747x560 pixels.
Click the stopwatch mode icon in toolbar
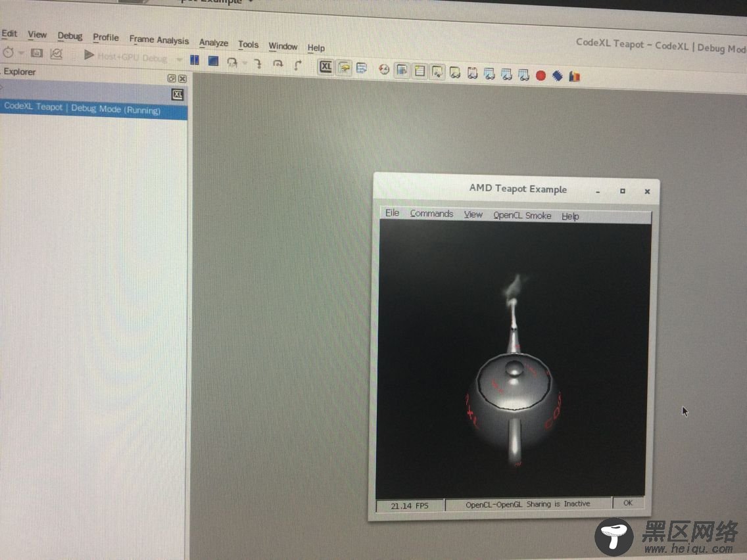click(x=8, y=53)
